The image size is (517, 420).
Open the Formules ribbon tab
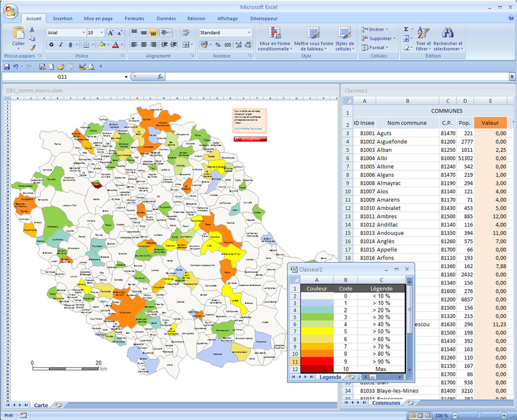(x=134, y=18)
